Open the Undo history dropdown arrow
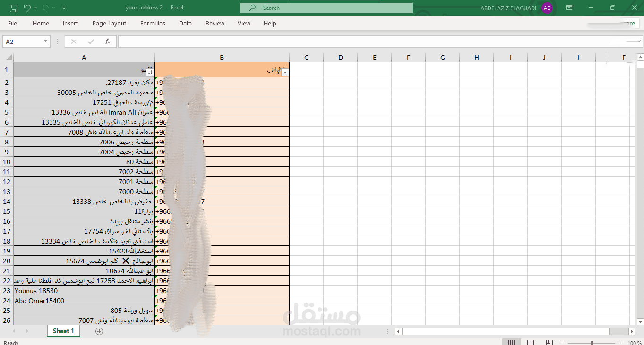 click(35, 8)
